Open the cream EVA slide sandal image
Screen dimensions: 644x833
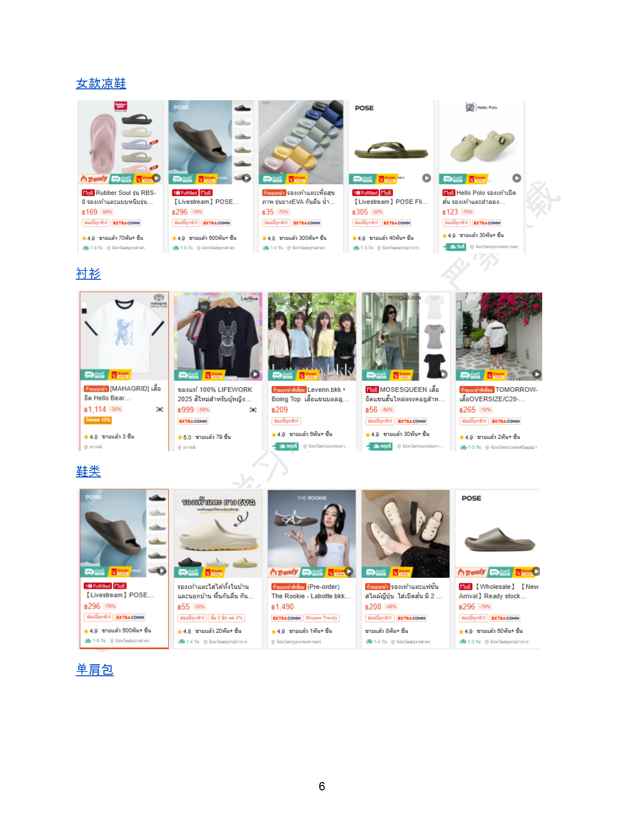(218, 534)
